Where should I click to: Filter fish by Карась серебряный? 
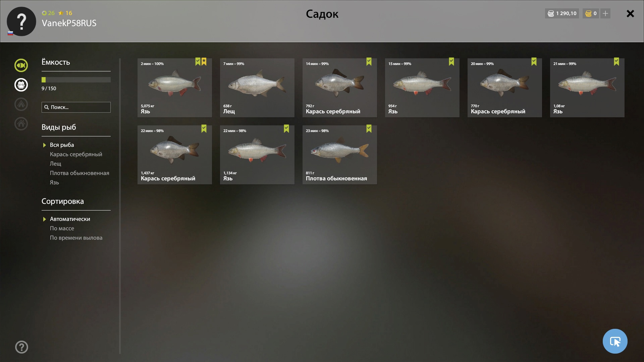(76, 155)
